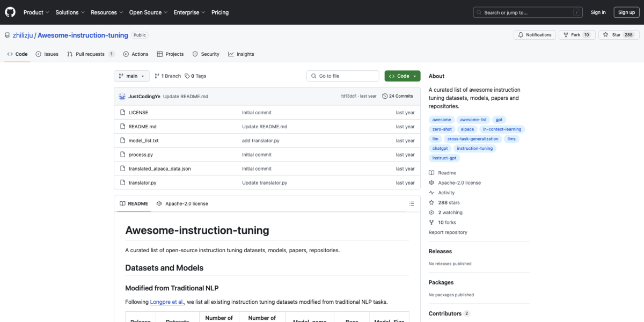Expand the Product menu
The image size is (644, 322).
(36, 12)
